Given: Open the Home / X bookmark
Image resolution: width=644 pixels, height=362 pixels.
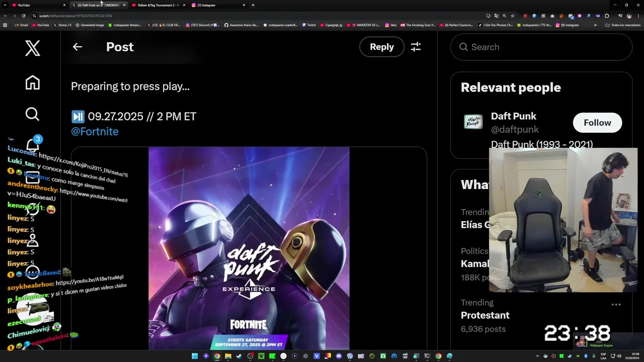Looking at the screenshot, I should [62, 25].
